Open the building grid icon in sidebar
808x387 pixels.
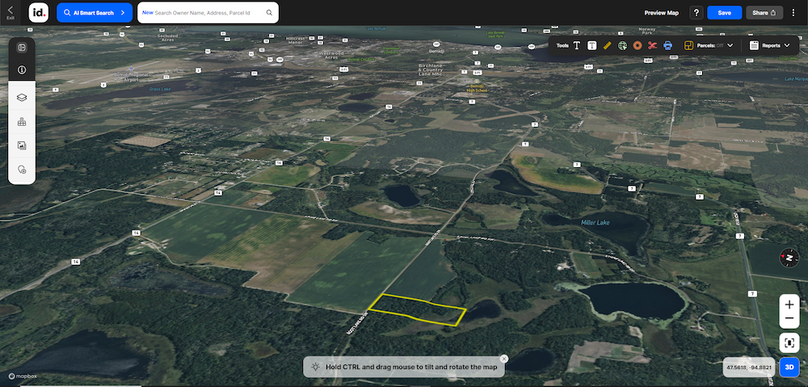(x=22, y=122)
